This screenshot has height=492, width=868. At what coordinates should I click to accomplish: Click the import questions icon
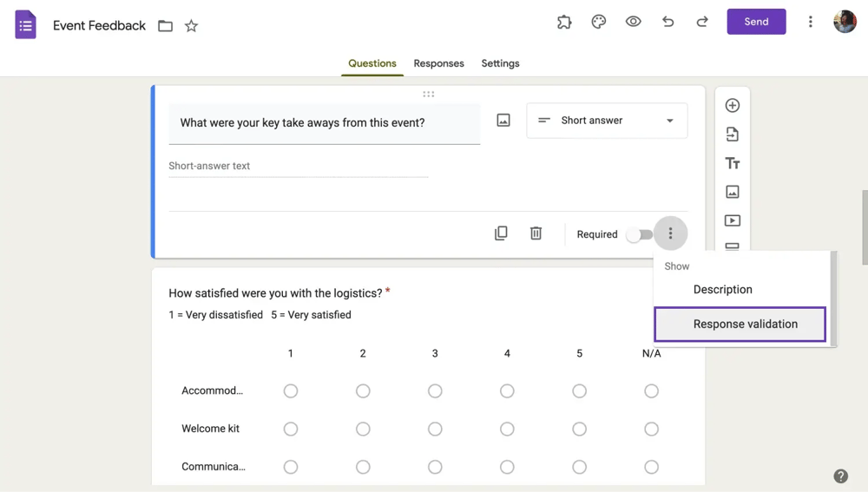[x=732, y=134]
